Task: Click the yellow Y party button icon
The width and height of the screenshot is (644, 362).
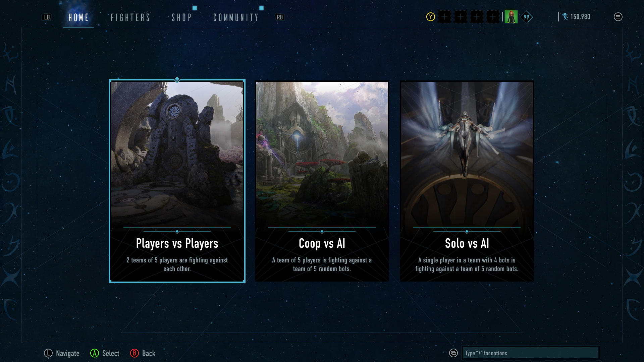Action: [x=430, y=17]
